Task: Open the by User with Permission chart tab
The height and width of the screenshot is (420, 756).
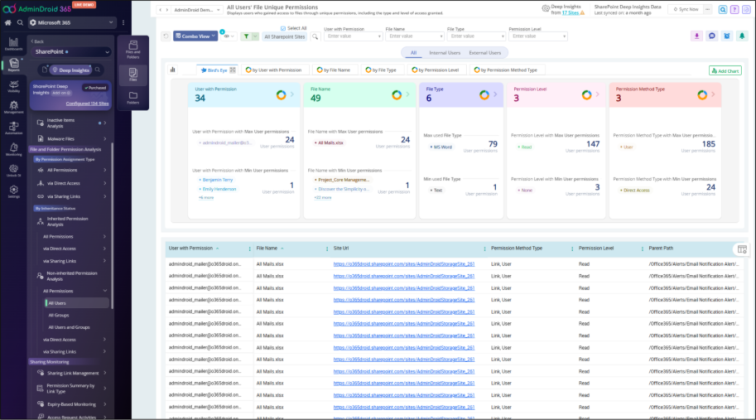Action: pos(273,70)
